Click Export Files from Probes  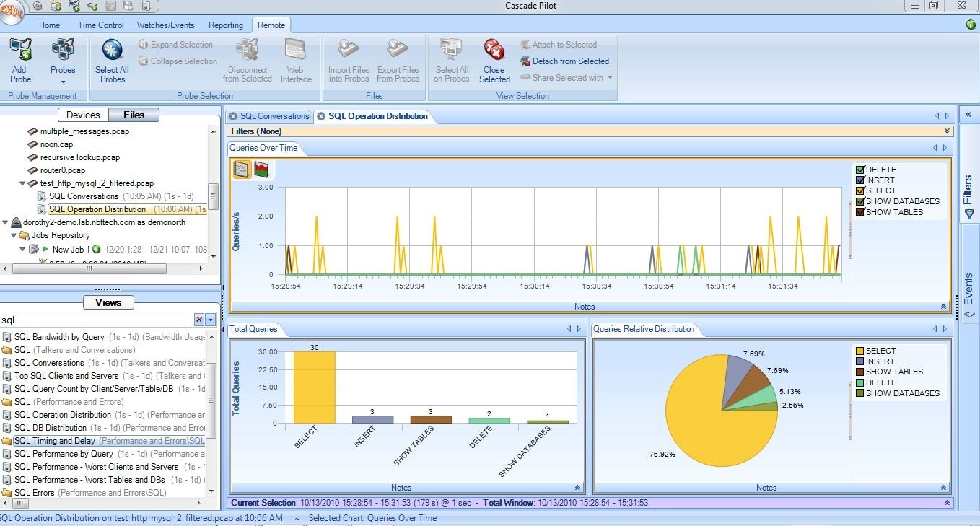click(398, 61)
